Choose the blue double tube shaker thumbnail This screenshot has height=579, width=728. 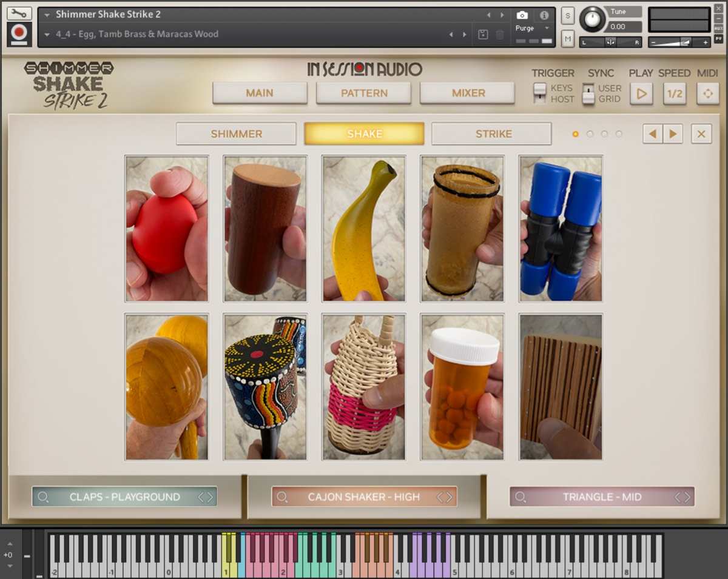(561, 229)
